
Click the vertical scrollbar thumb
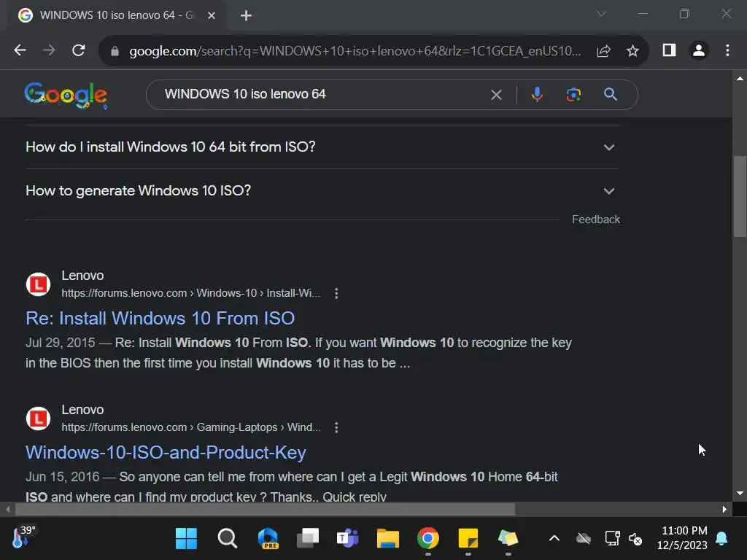740,196
